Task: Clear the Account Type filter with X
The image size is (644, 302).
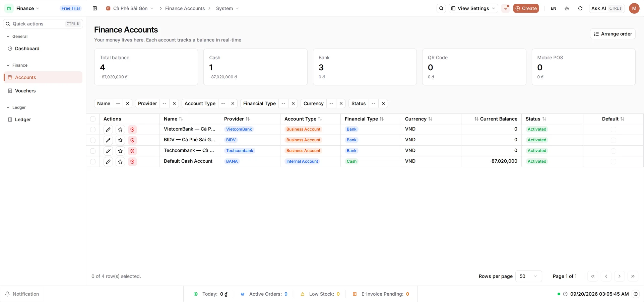Action: 233,103
